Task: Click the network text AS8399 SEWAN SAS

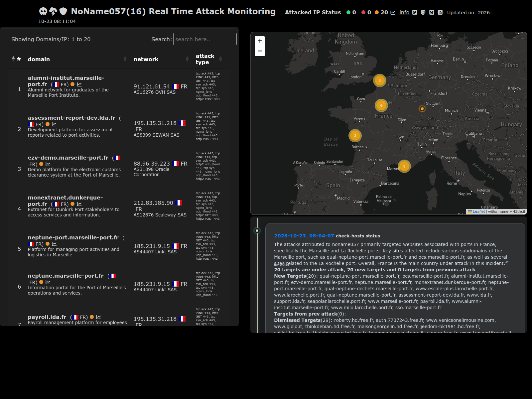Action: tap(156, 135)
